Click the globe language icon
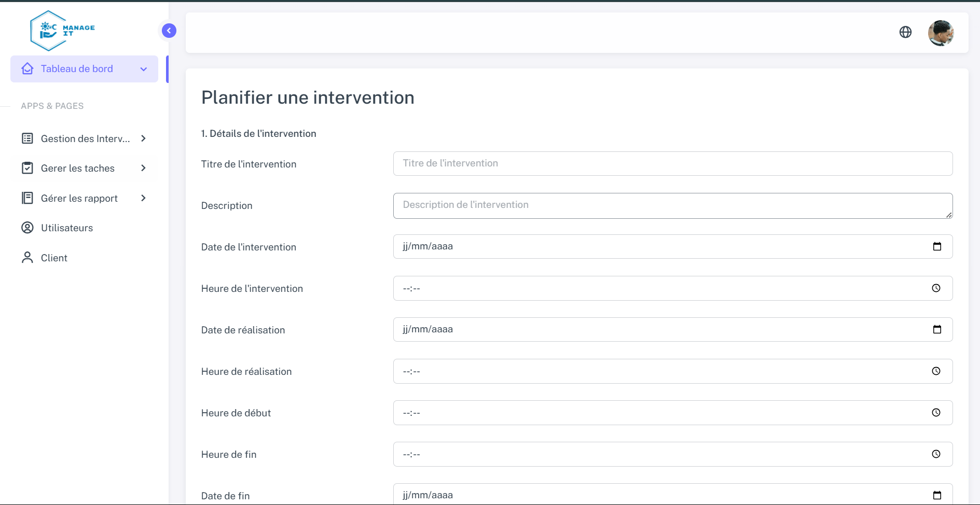 click(905, 32)
